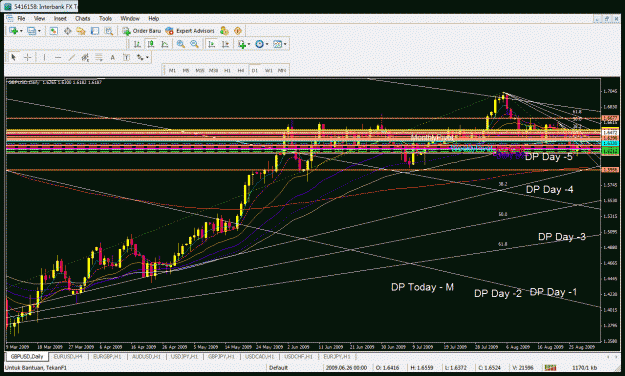Switch to the GBPJPY,H1 chart tab
Screen dimensions: 625x376
point(221,356)
